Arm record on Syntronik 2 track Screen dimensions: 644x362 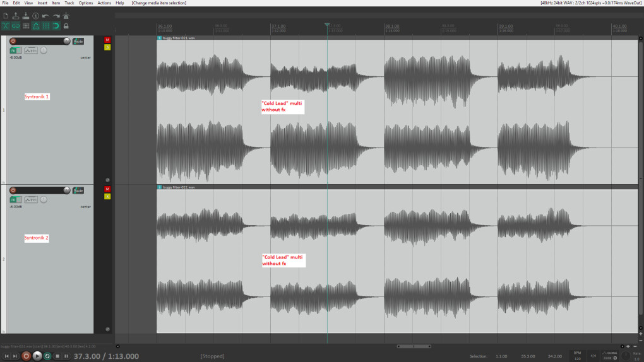[13, 190]
